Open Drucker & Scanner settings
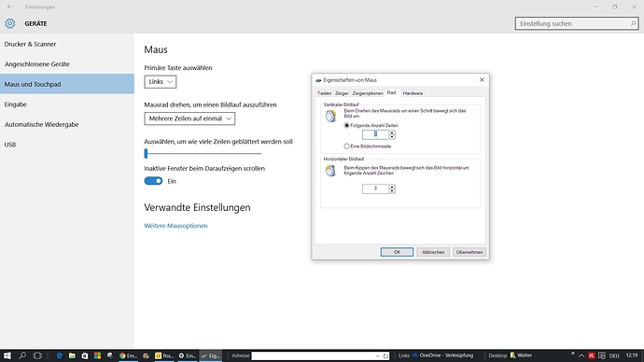This screenshot has width=644, height=362. point(67,44)
